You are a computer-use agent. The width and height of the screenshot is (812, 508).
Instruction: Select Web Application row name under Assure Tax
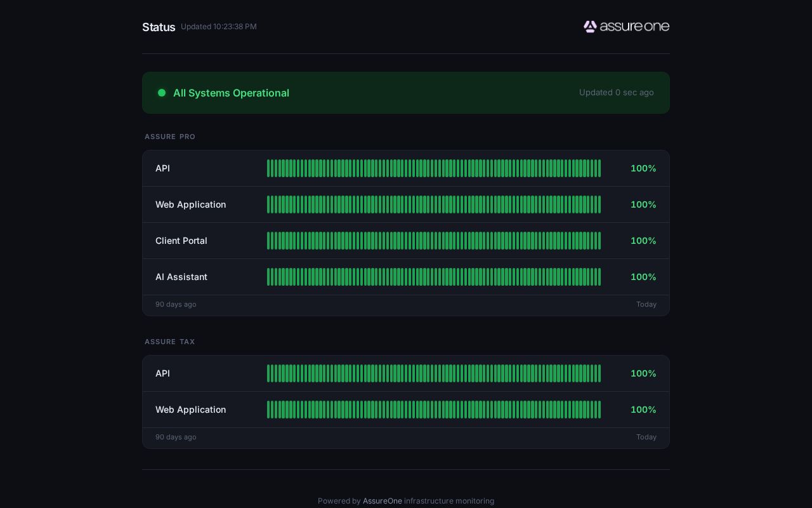tap(190, 410)
